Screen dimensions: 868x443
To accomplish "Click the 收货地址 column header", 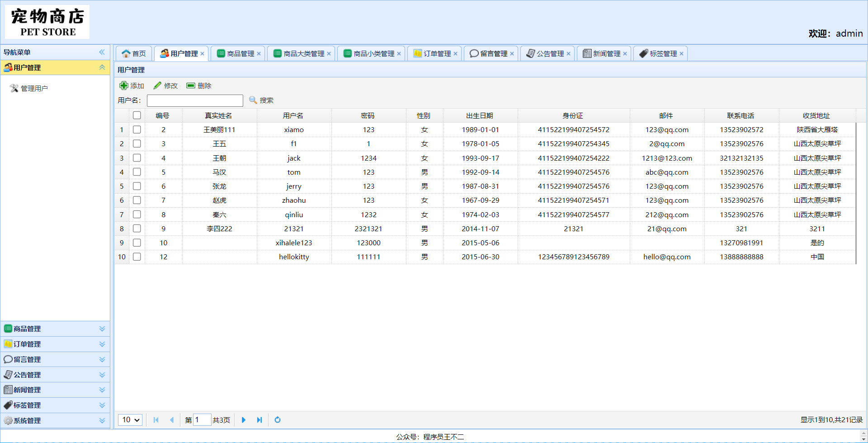I will tap(816, 115).
